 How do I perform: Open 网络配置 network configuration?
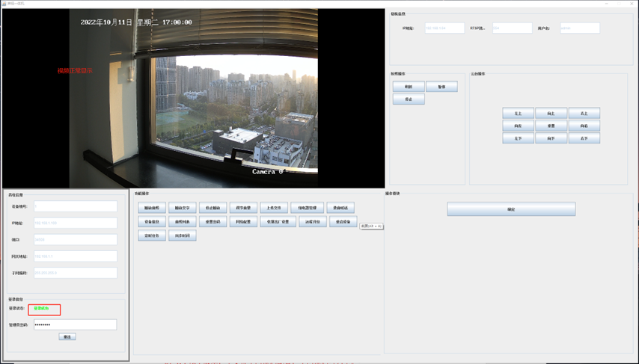pos(243,222)
